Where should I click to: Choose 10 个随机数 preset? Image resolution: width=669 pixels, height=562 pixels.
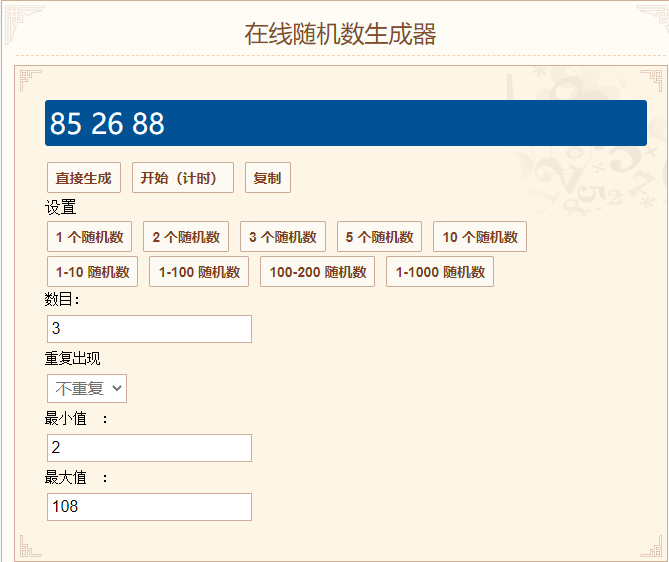480,236
